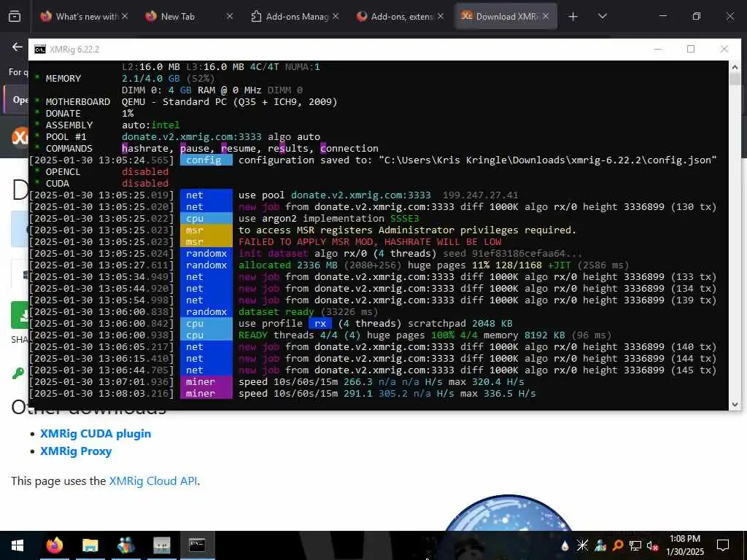The height and width of the screenshot is (560, 747).
Task: Click the console scrollbar down arrow
Action: (x=735, y=404)
